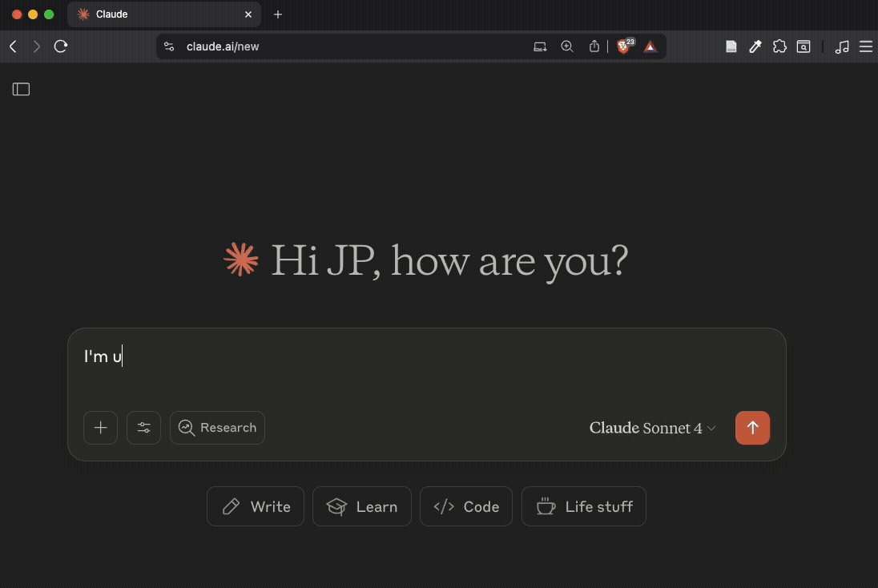Expand the Claude Sonnet 4 model dropdown

coord(652,428)
